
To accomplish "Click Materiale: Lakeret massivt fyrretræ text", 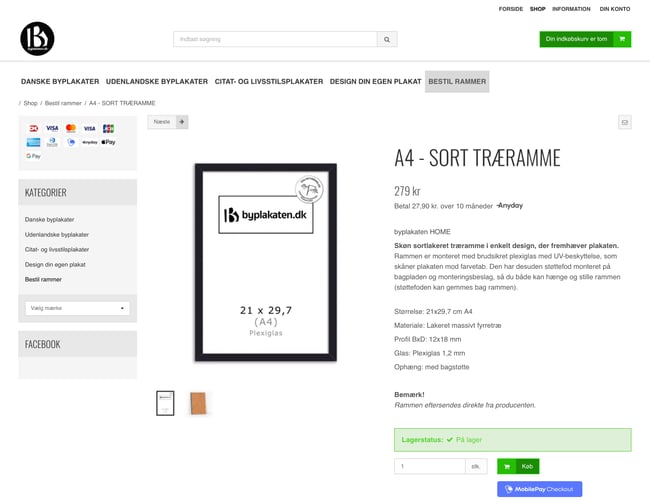I will (448, 325).
